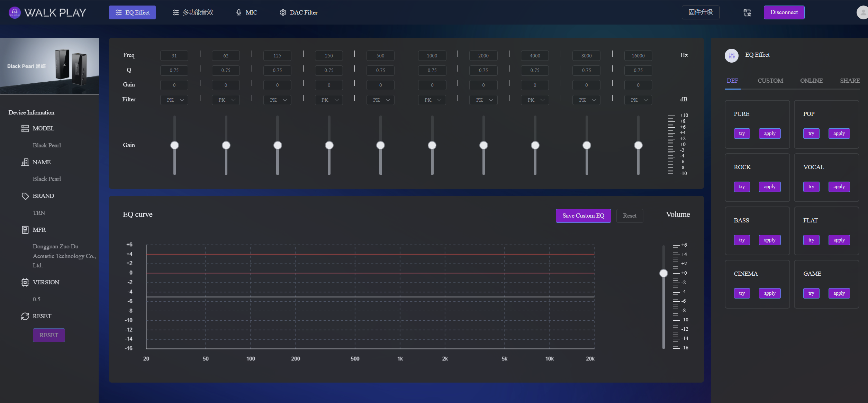Click the EQ Effect sliders round icon

coord(731,55)
